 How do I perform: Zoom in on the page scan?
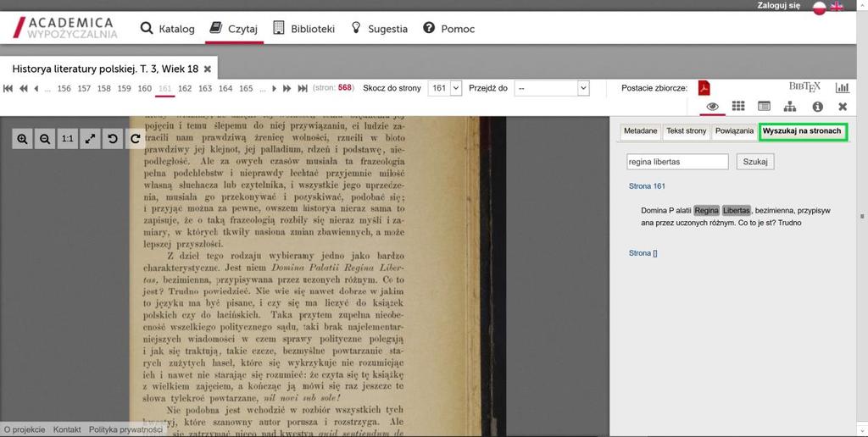click(22, 139)
